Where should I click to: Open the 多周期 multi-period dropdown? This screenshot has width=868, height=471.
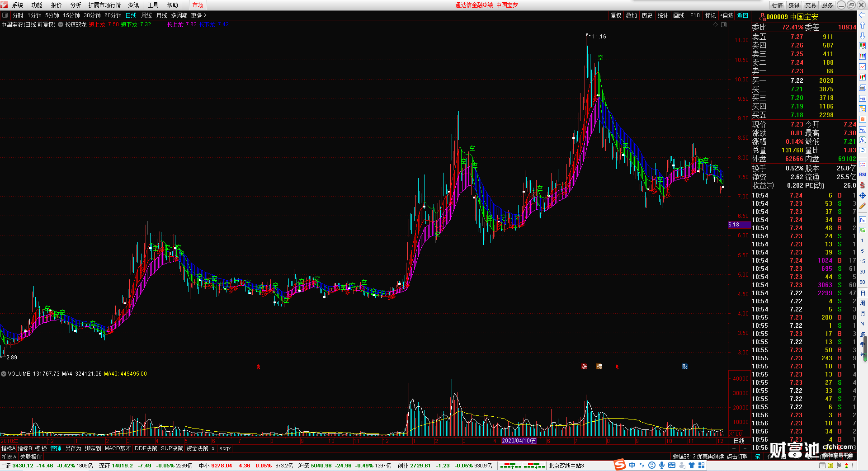(x=179, y=15)
